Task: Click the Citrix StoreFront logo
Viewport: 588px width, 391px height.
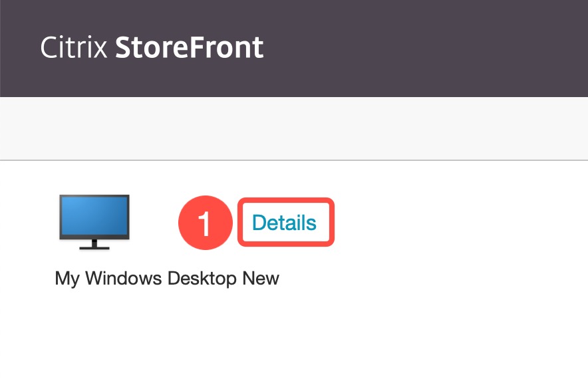Action: [x=152, y=47]
